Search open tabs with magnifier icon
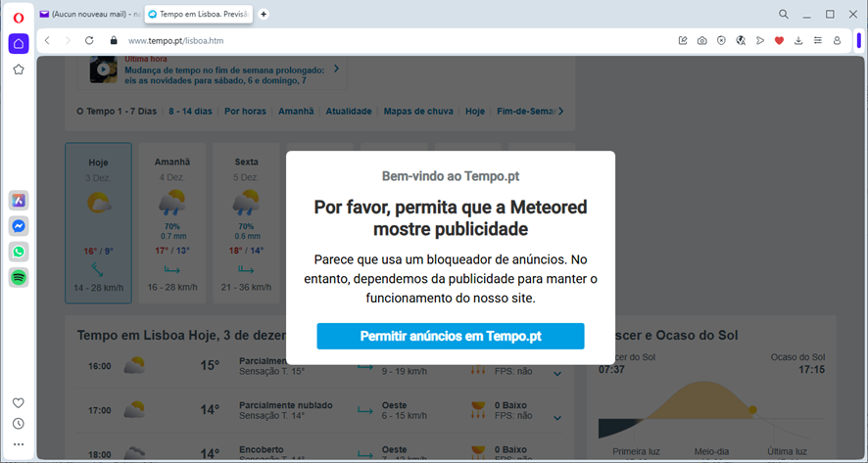Screen dimensions: 868x463 784,15
